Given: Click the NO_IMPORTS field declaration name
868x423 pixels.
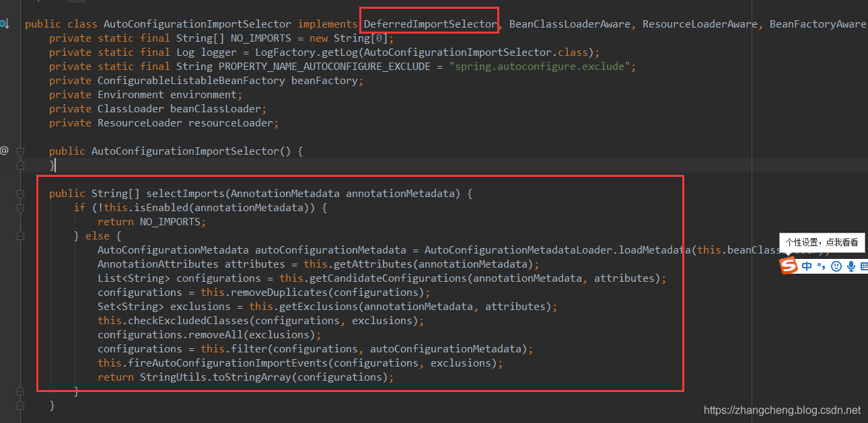Looking at the screenshot, I should point(260,38).
